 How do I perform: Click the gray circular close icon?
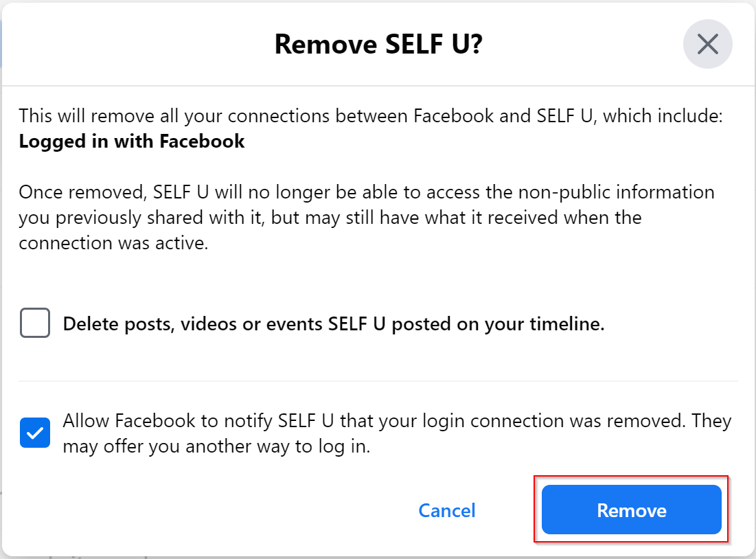click(707, 45)
